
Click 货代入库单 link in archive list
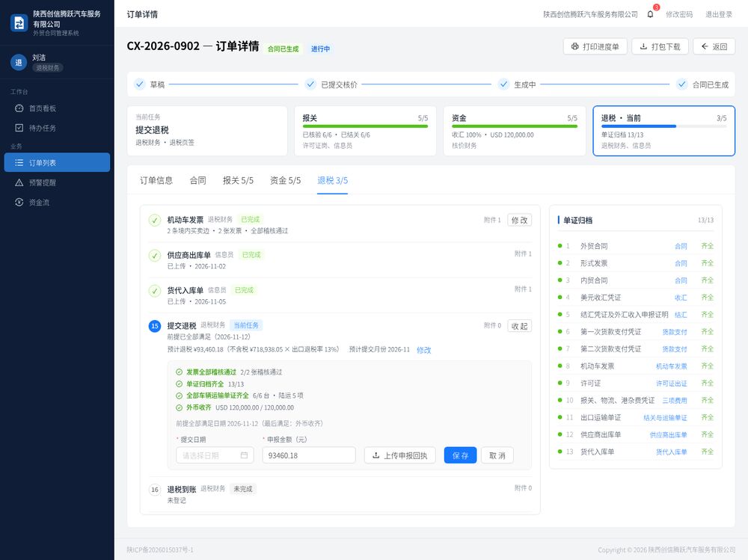671,452
